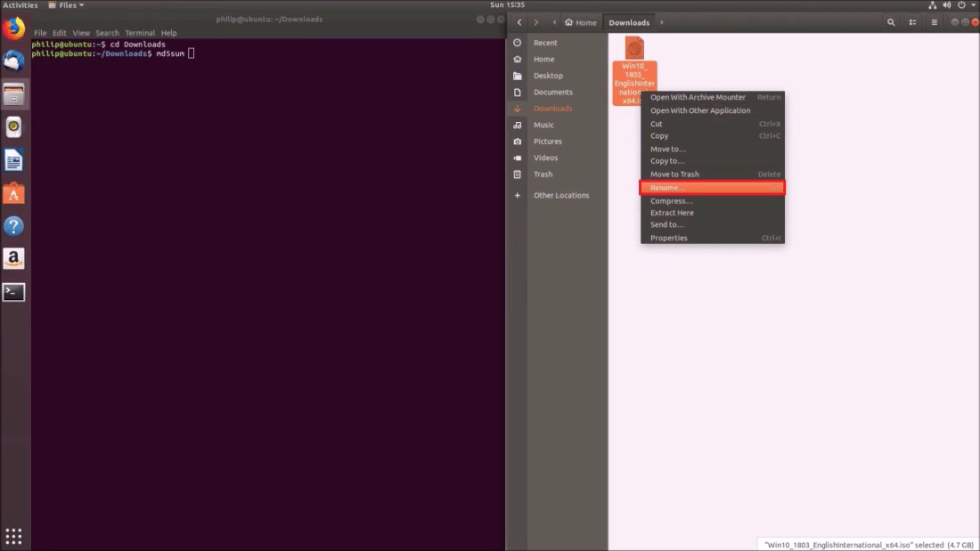Image resolution: width=980 pixels, height=551 pixels.
Task: Open terminal Terminal menu
Action: pyautogui.click(x=140, y=33)
